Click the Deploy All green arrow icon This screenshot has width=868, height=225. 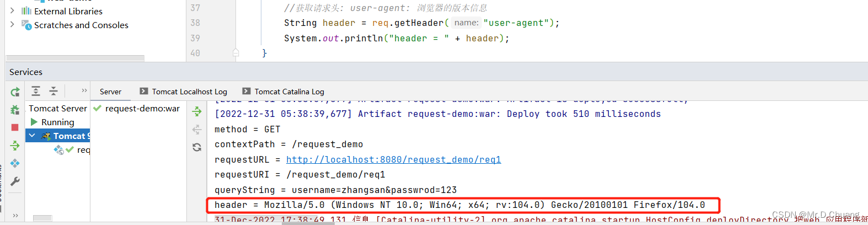tap(15, 146)
